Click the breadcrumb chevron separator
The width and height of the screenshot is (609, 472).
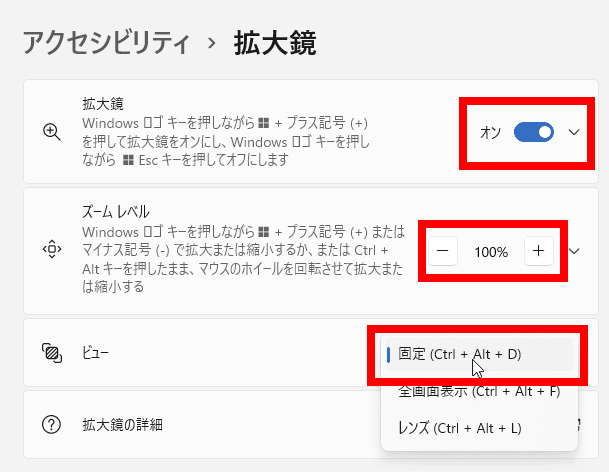tap(212, 44)
